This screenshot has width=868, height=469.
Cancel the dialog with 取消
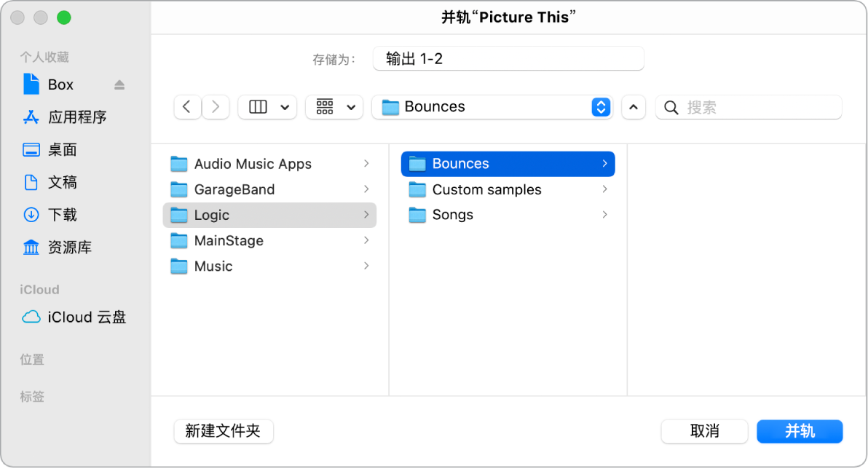click(703, 431)
